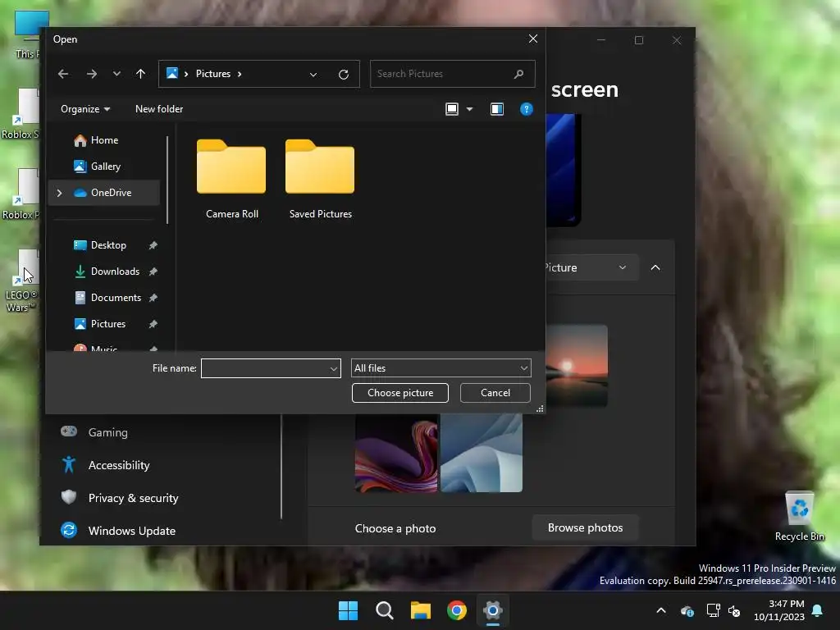Refresh the Pictures folder view
The image size is (840, 630).
pyautogui.click(x=344, y=75)
